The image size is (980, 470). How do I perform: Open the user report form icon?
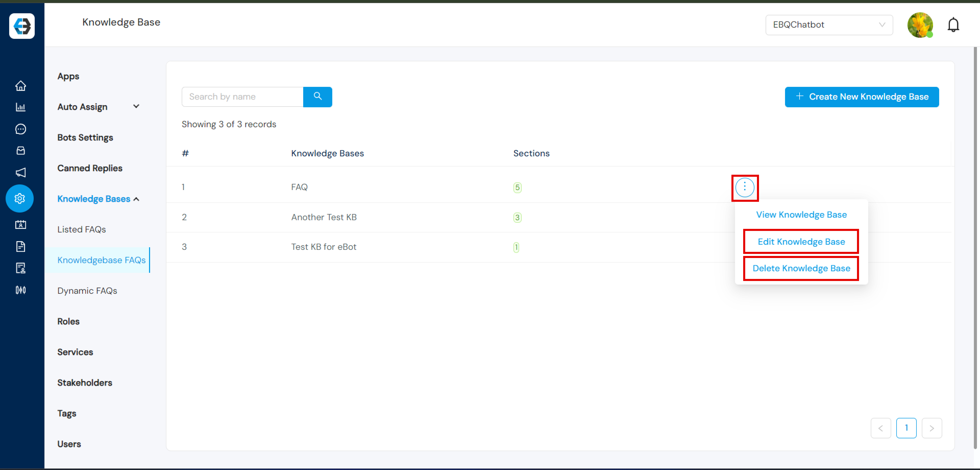tap(21, 268)
